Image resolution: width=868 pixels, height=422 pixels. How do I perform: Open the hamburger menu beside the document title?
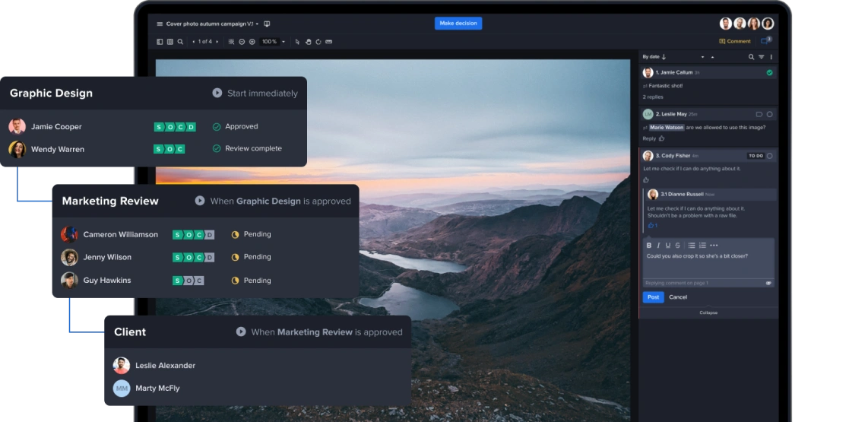(x=160, y=24)
